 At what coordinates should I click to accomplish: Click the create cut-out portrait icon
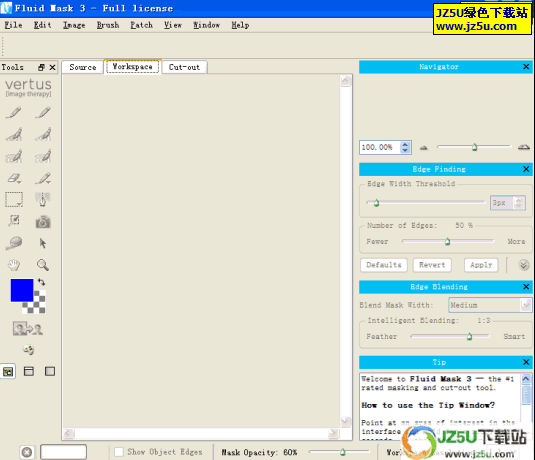[28, 329]
